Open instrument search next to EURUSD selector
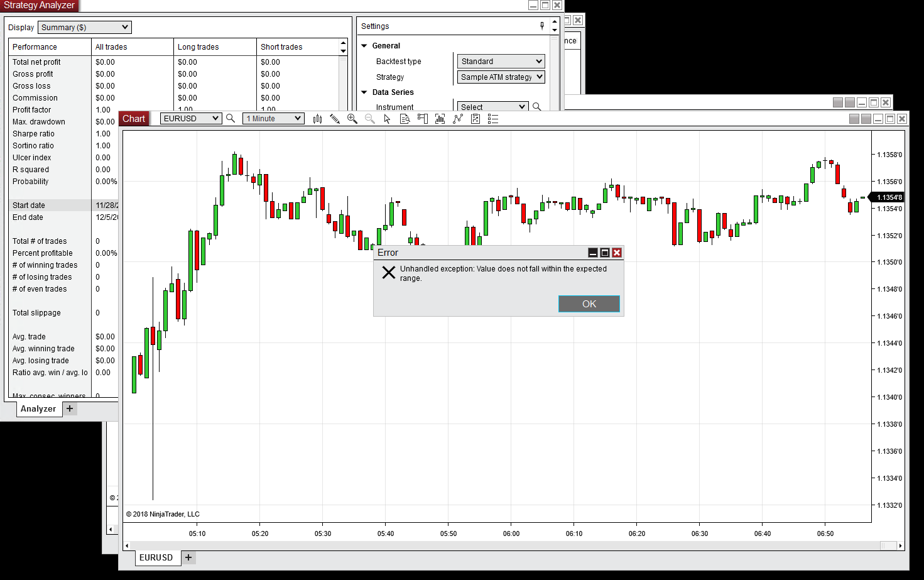Image resolution: width=924 pixels, height=580 pixels. click(231, 118)
